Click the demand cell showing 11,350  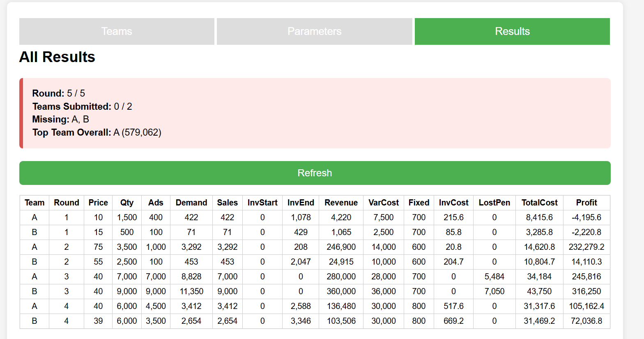tap(191, 291)
